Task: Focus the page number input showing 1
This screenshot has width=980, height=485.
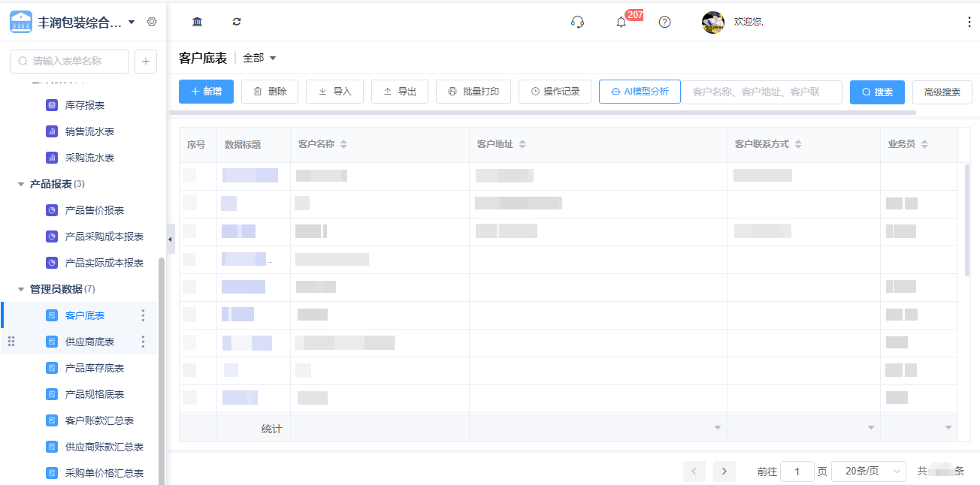Action: pyautogui.click(x=797, y=471)
